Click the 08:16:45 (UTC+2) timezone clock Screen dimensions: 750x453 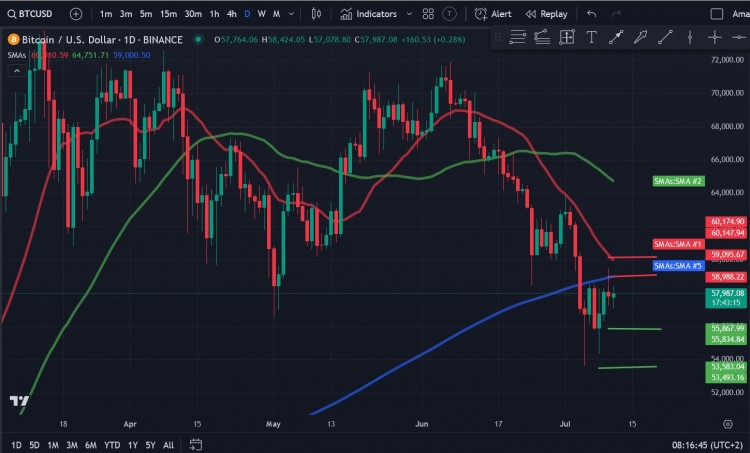pos(707,445)
